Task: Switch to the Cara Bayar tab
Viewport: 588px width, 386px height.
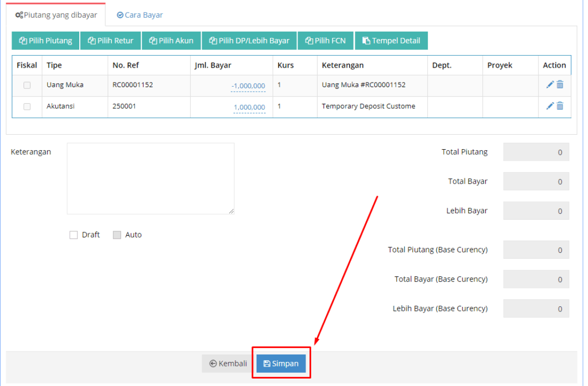Action: pyautogui.click(x=140, y=15)
